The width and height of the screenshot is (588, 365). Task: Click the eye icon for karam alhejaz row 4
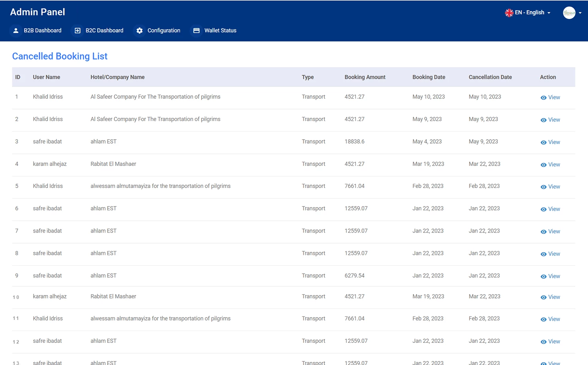pyautogui.click(x=543, y=165)
